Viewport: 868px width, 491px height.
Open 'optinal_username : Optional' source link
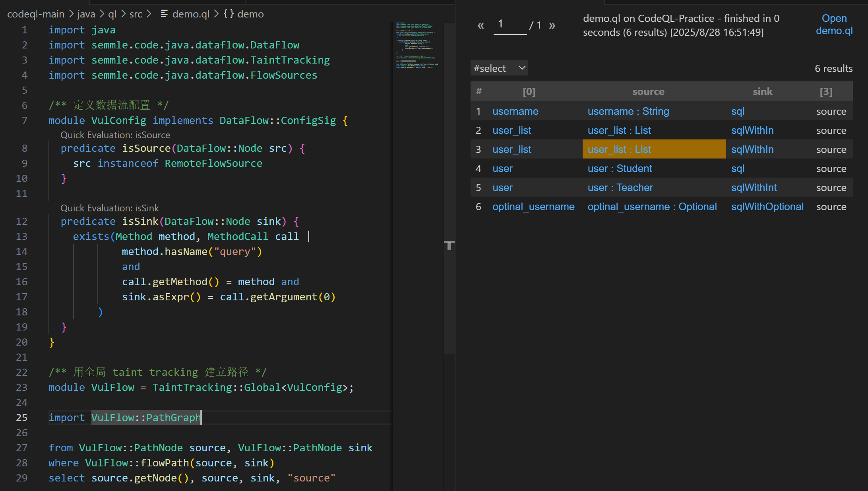point(652,207)
